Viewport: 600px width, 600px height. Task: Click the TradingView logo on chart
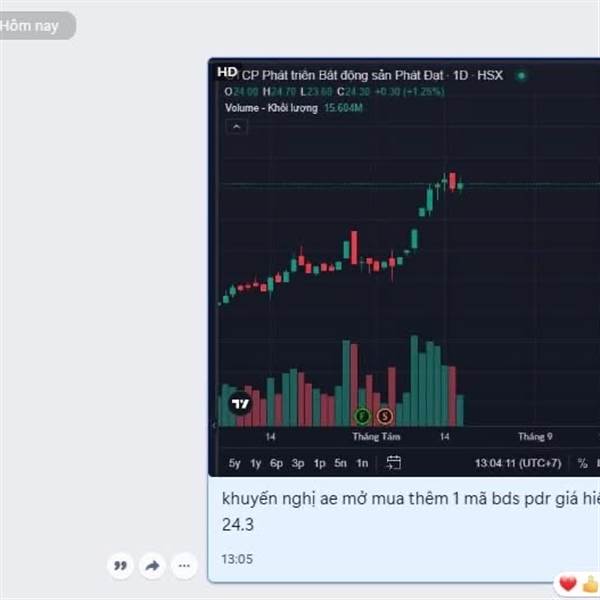click(x=240, y=404)
